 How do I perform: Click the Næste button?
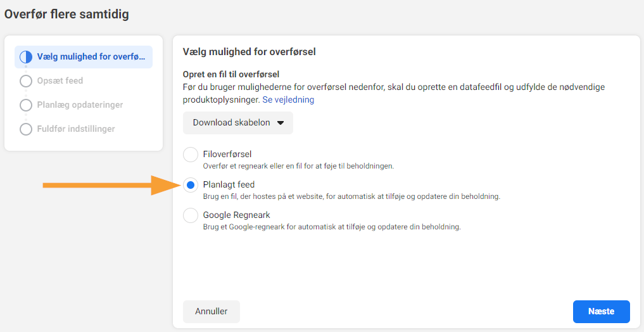[602, 312]
